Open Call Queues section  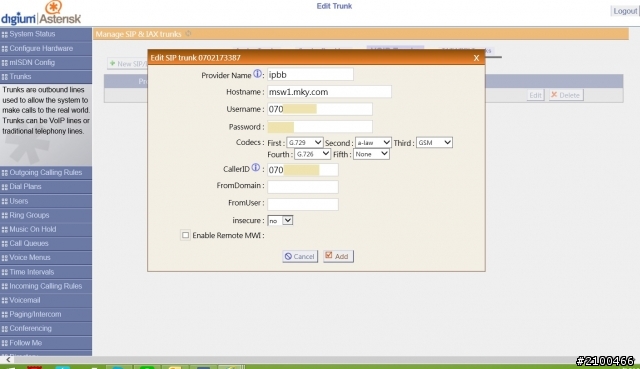[x=46, y=243]
